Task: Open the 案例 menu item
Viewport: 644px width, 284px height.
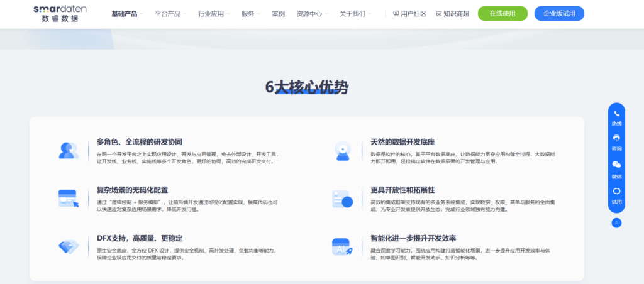Action: (278, 13)
